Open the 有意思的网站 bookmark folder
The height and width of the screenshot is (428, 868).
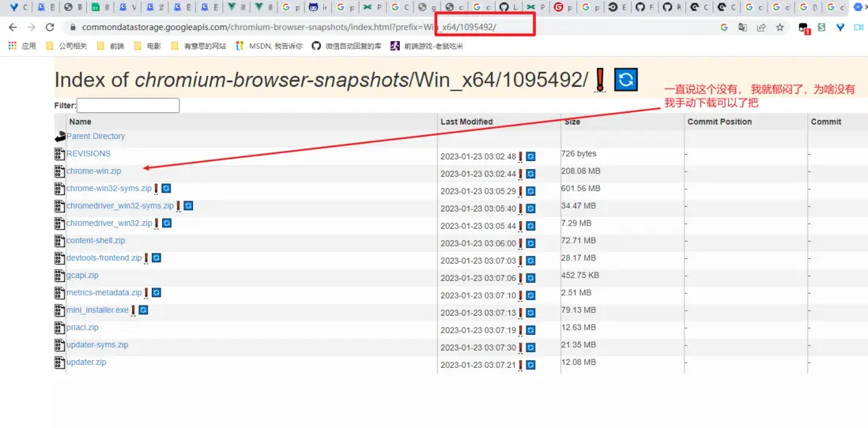199,46
